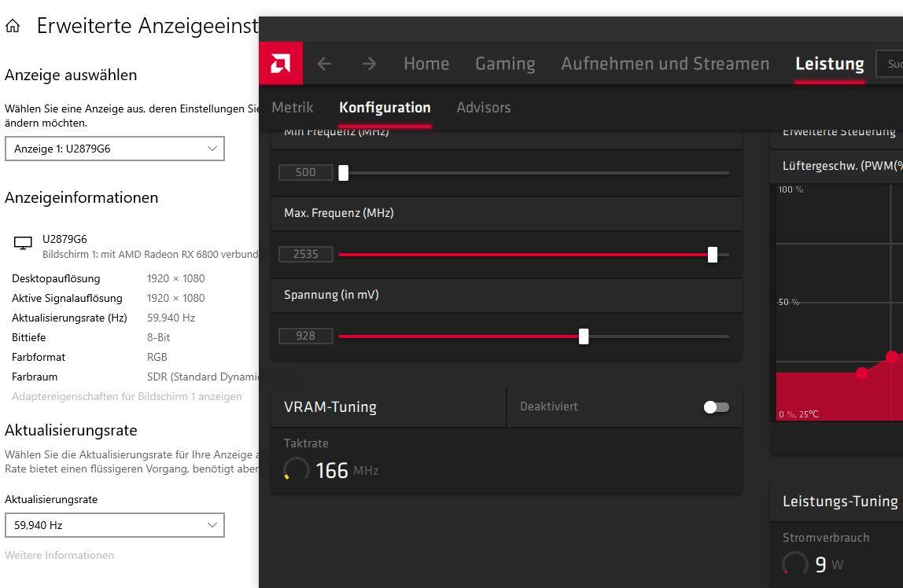
Task: Click the Spannung (in mV) slider handle
Action: point(584,336)
